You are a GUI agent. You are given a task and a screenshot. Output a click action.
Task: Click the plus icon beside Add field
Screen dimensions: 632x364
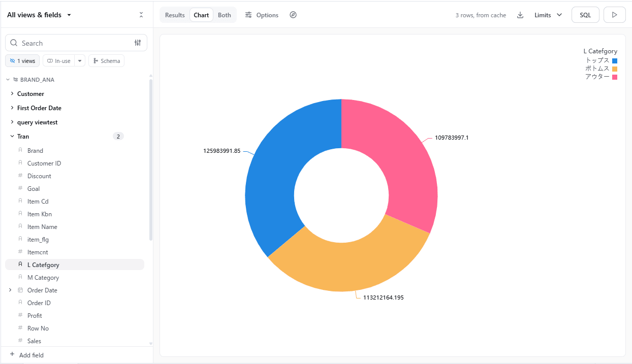click(x=12, y=354)
